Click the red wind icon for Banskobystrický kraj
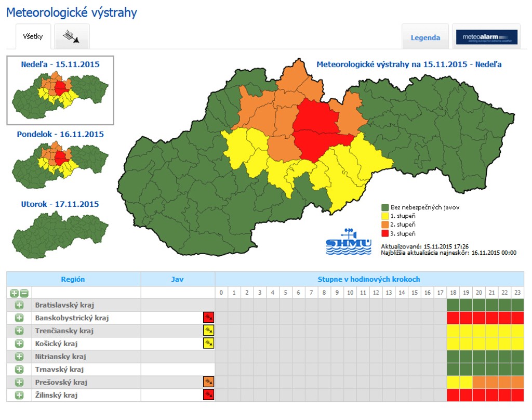Screen dimensions: 532x420 click(209, 318)
